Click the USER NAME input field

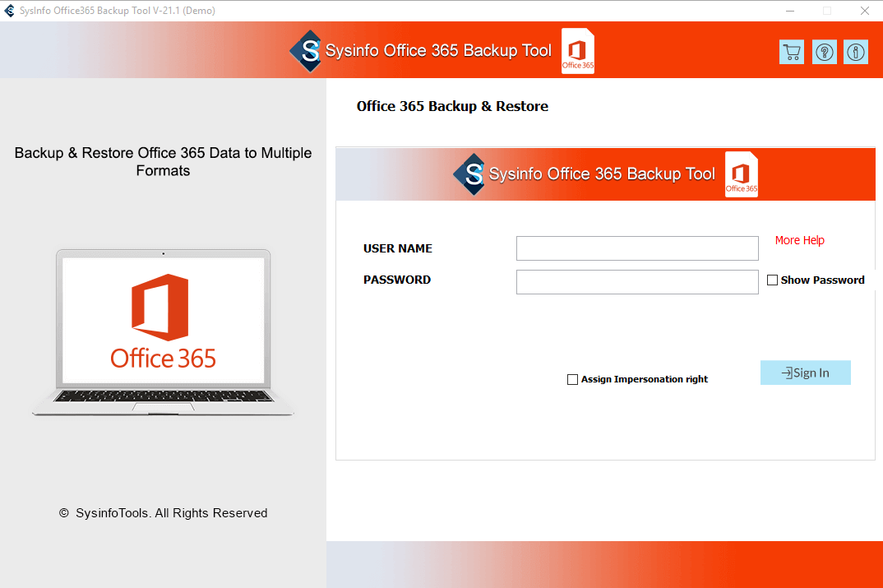pos(637,248)
